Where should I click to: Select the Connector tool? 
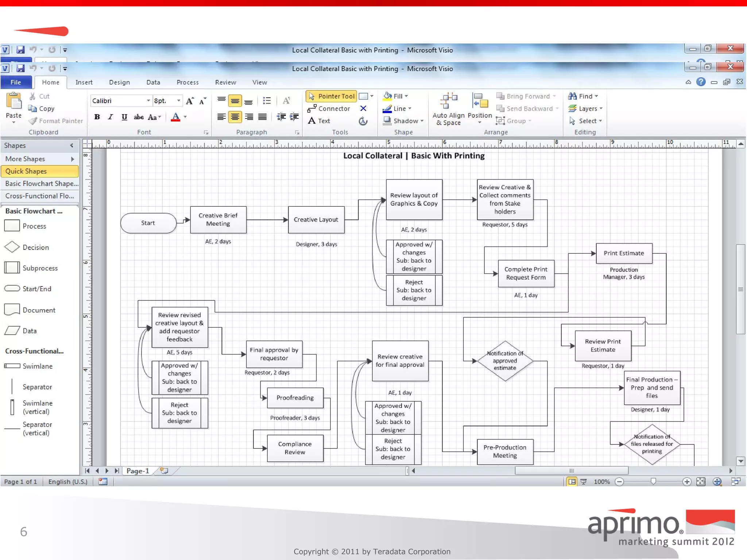coord(329,109)
